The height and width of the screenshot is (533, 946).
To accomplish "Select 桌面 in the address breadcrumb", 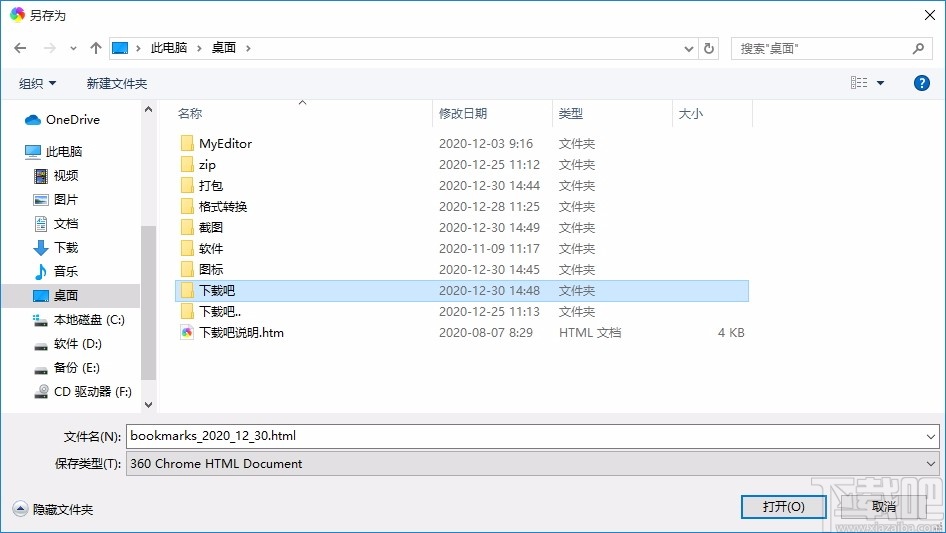I will [x=223, y=48].
